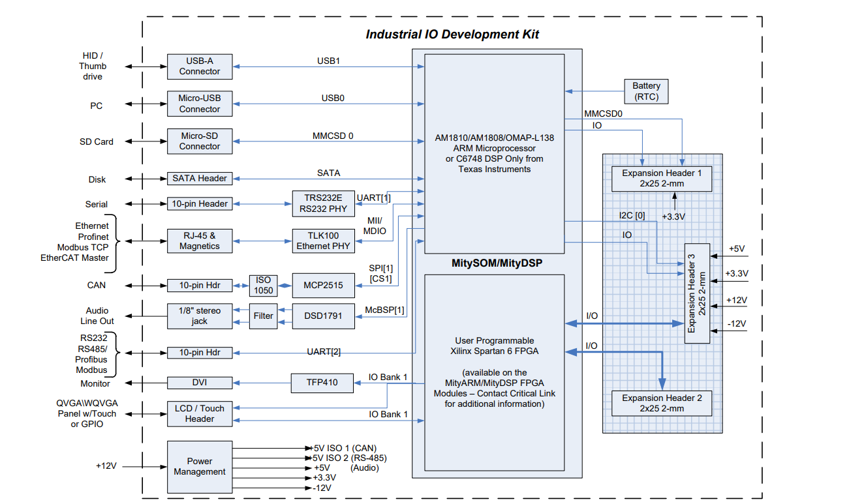Click the LCD / Touch Header box
The image size is (851, 504).
click(200, 413)
